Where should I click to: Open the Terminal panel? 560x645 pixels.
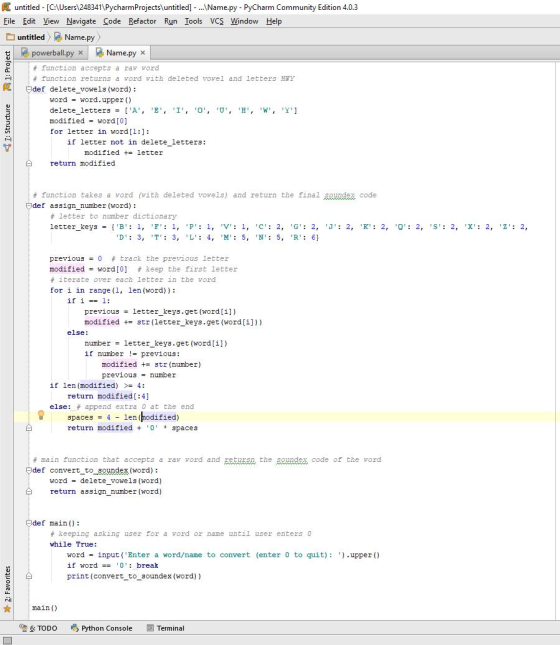(166, 628)
